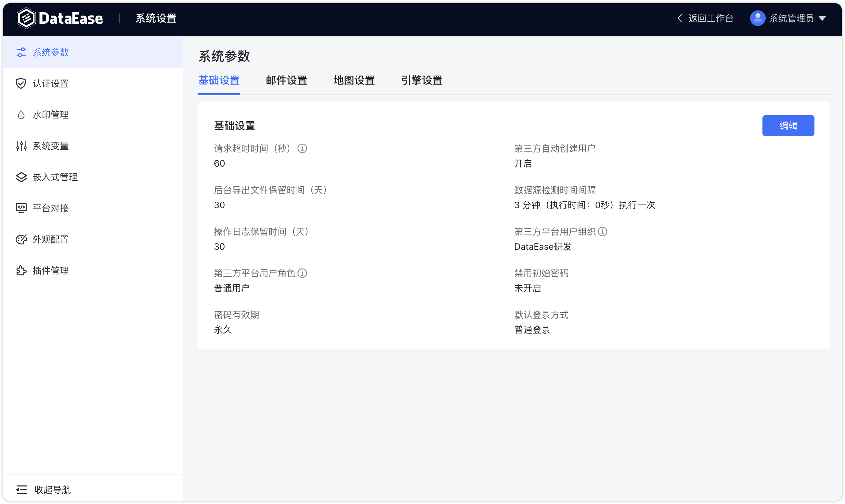Click the 第三方平台用户角色 label
The width and height of the screenshot is (845, 504).
tap(254, 273)
